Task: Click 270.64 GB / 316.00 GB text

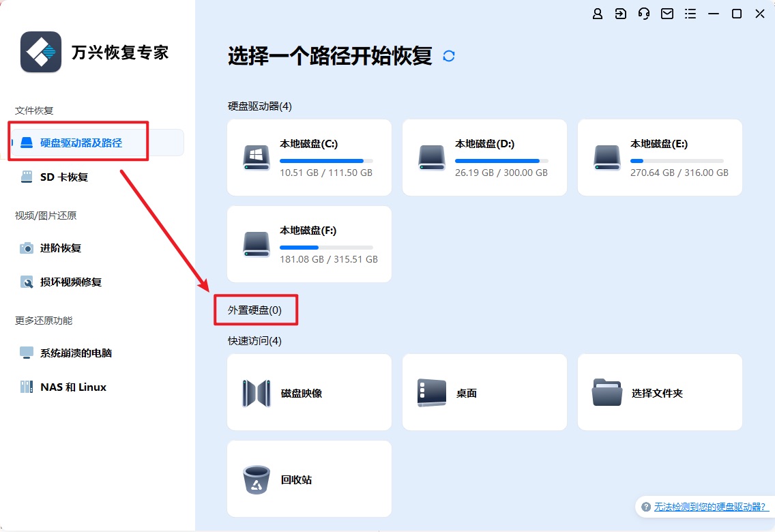Action: (679, 173)
